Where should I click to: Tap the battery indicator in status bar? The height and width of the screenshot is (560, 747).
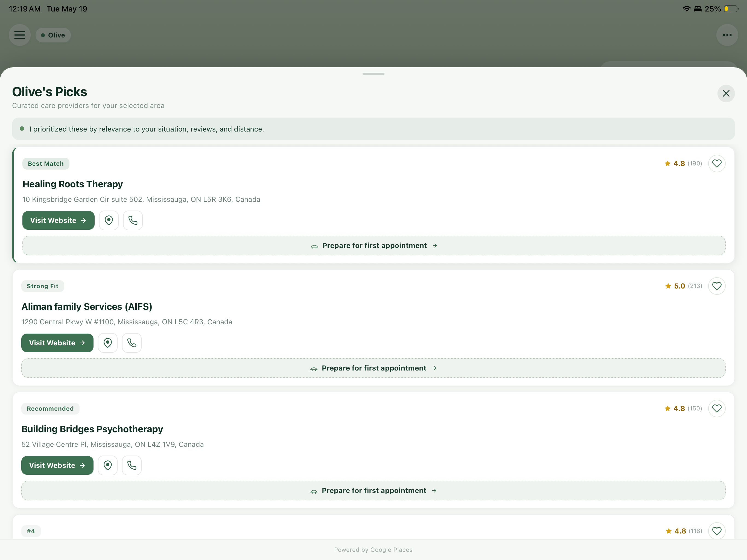click(x=731, y=9)
